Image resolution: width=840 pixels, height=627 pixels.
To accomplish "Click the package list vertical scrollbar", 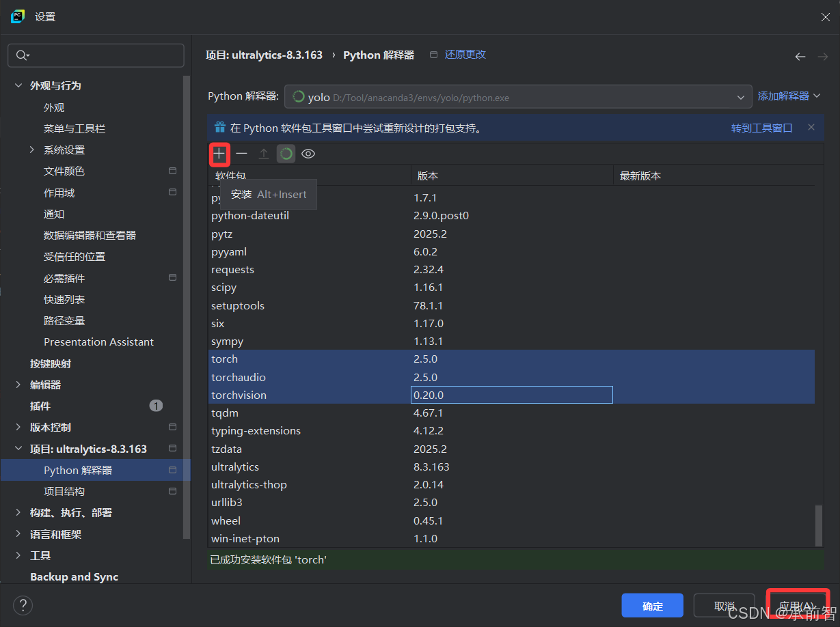I will click(x=818, y=525).
